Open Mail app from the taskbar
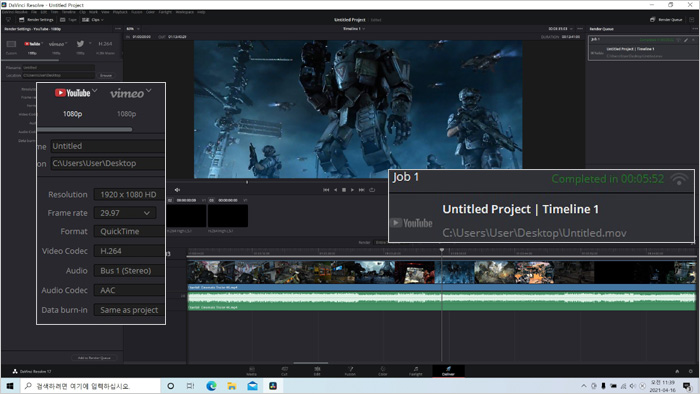Screen dimensions: 700x394 [252, 386]
